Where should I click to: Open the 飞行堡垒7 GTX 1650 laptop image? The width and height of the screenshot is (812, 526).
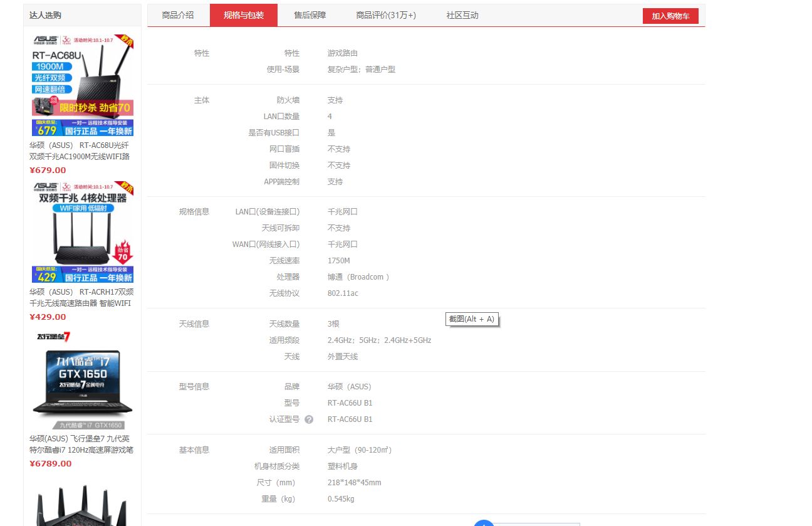point(83,379)
